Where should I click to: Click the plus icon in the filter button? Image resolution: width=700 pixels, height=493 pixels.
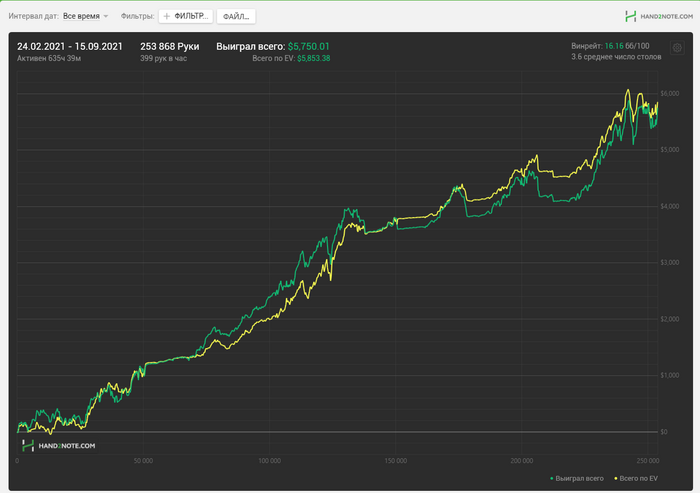167,16
